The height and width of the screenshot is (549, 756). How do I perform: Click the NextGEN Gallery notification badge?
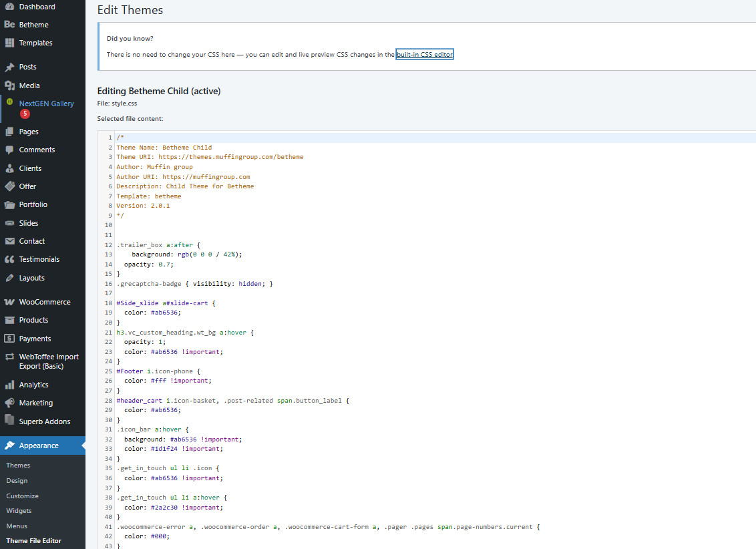click(x=25, y=114)
